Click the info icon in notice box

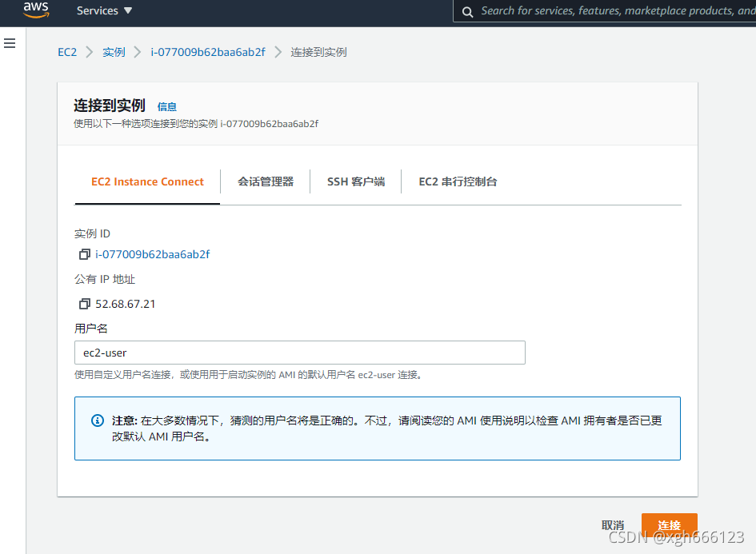(x=98, y=420)
